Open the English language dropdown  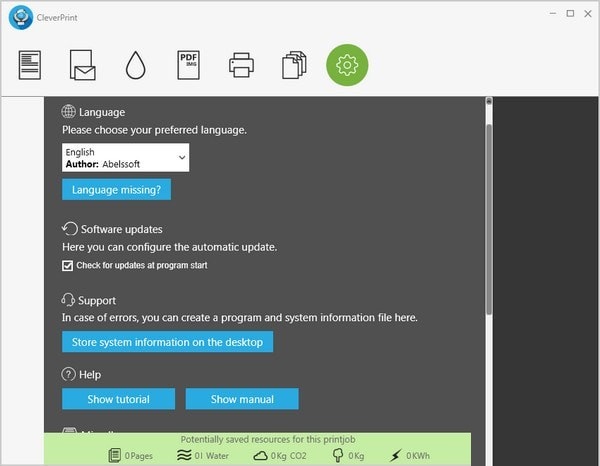point(126,158)
